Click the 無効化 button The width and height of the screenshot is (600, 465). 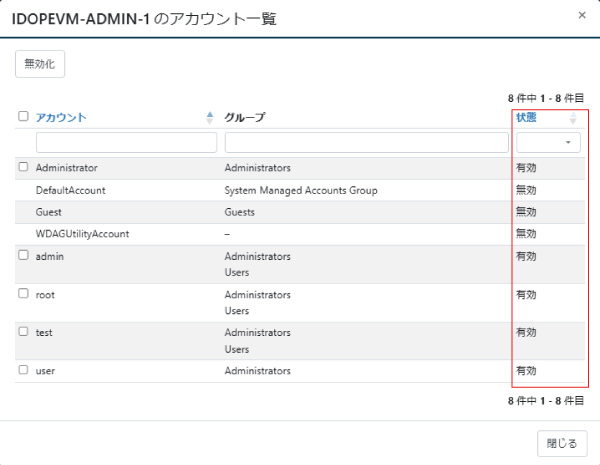coord(40,64)
